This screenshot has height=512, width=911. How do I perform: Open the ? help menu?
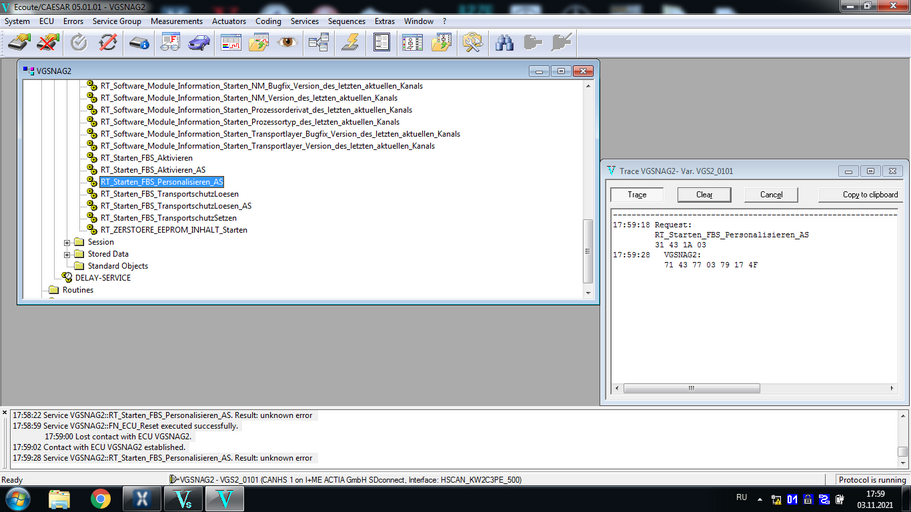444,21
